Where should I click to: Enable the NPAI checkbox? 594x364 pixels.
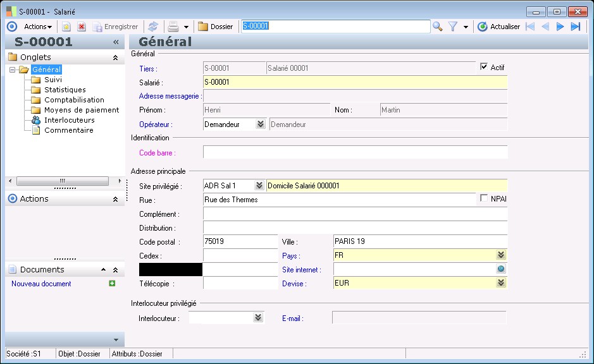tap(485, 198)
